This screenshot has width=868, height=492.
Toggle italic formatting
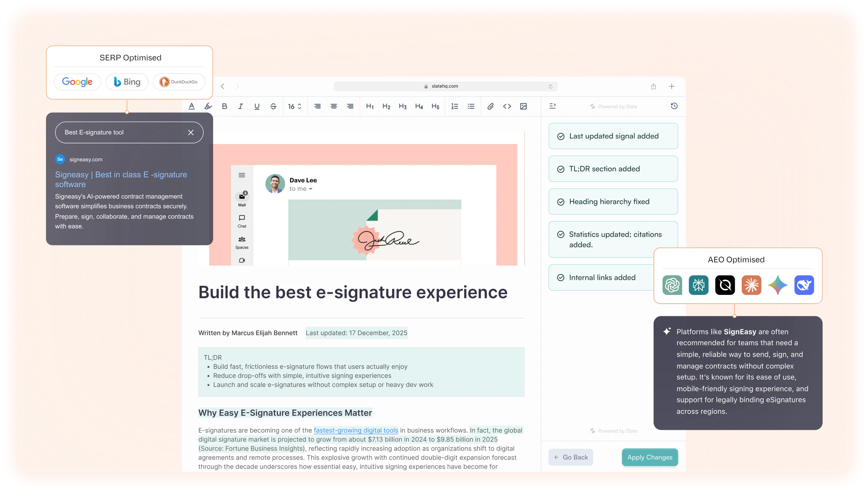[x=240, y=106]
